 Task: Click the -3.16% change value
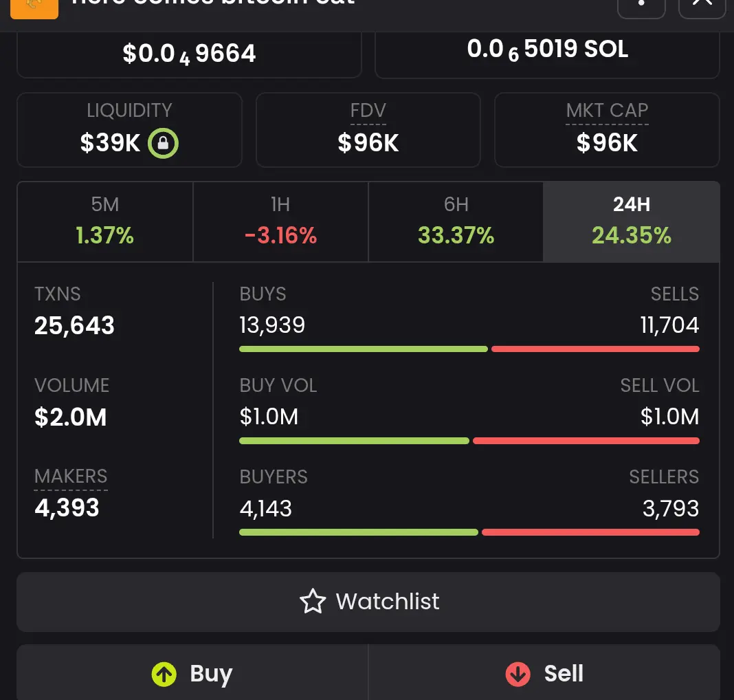pos(281,235)
